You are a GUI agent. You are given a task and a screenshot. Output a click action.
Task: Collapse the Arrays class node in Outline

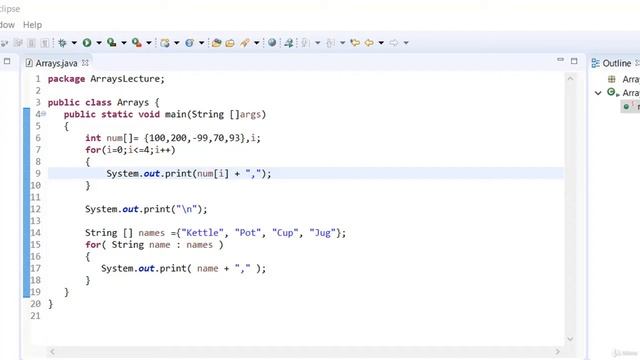[x=598, y=93]
